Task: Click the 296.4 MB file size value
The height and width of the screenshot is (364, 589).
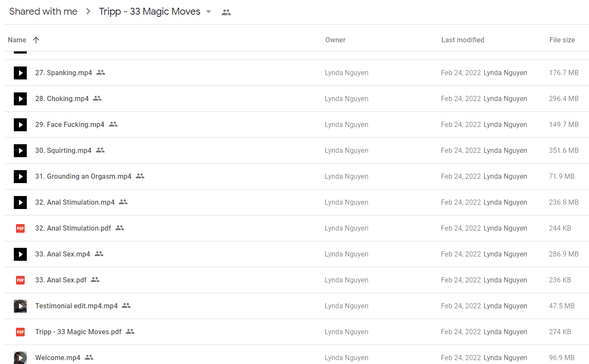Action: point(564,98)
